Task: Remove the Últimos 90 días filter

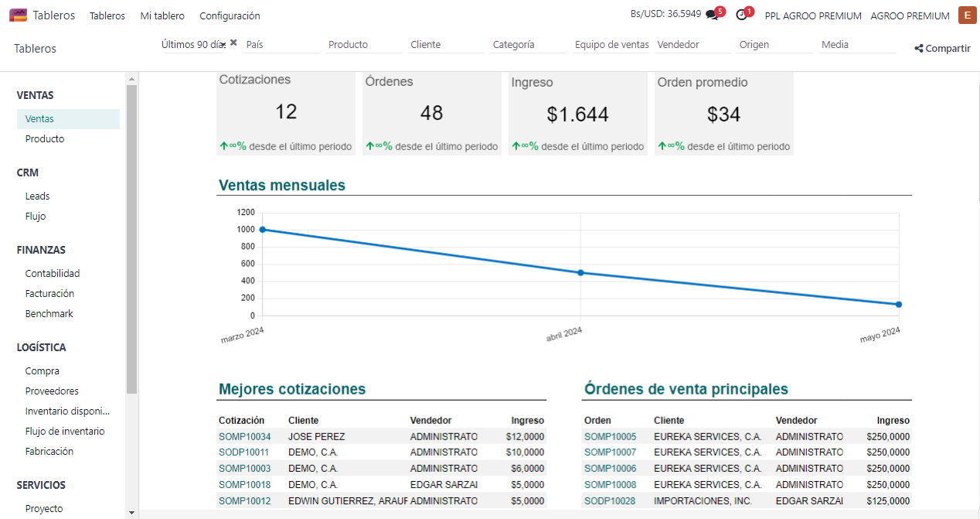Action: point(233,43)
